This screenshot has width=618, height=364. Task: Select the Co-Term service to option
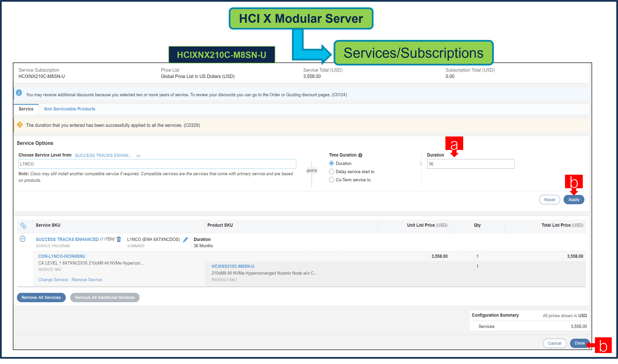pos(332,180)
